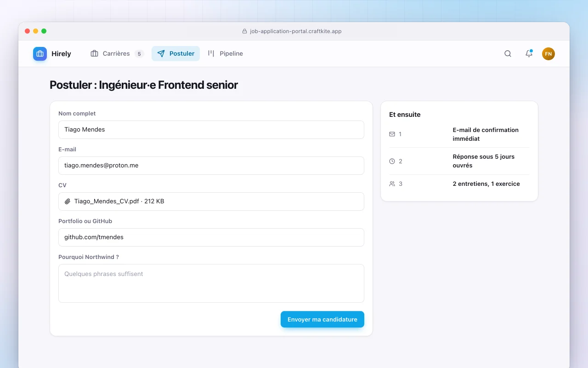Focus the Portfolio ou GitHub field

211,237
